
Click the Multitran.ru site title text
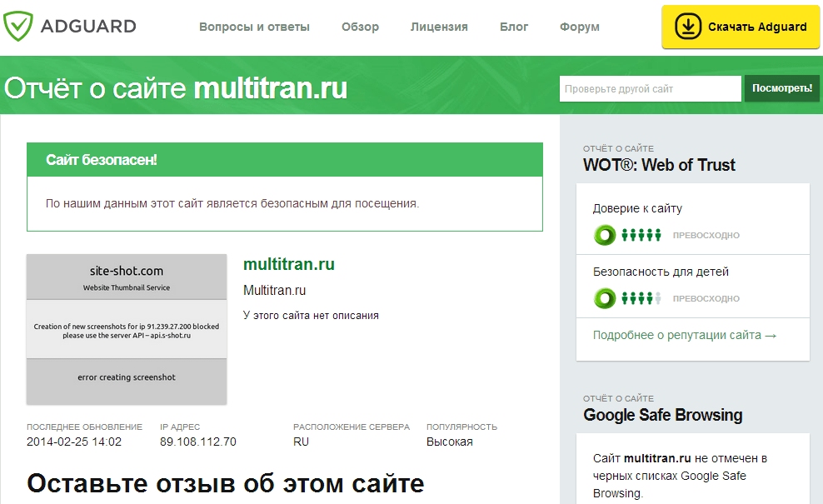tap(275, 291)
